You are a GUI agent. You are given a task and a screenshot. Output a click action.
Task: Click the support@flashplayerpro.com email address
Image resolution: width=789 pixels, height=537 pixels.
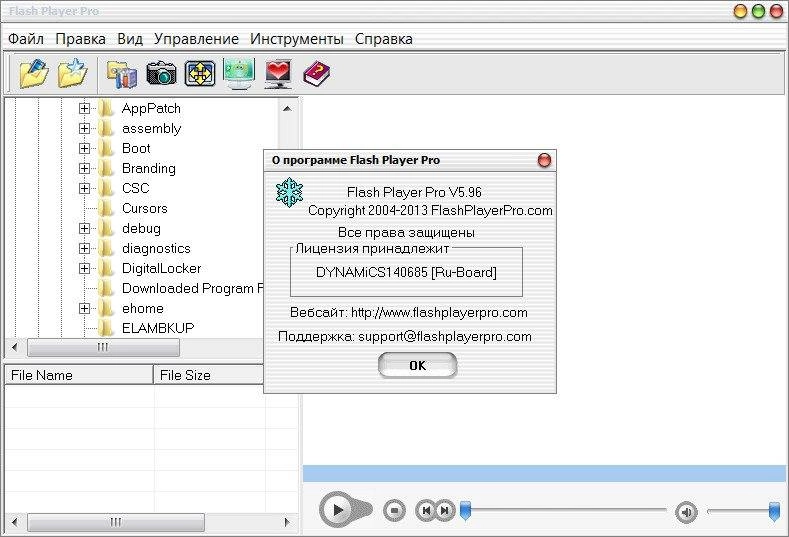pyautogui.click(x=445, y=336)
